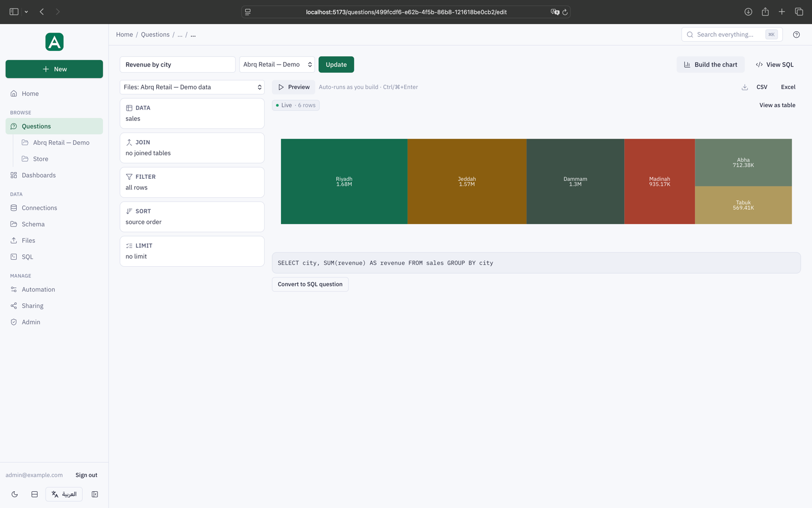Open Files page
The height and width of the screenshot is (508, 812).
[54, 240]
